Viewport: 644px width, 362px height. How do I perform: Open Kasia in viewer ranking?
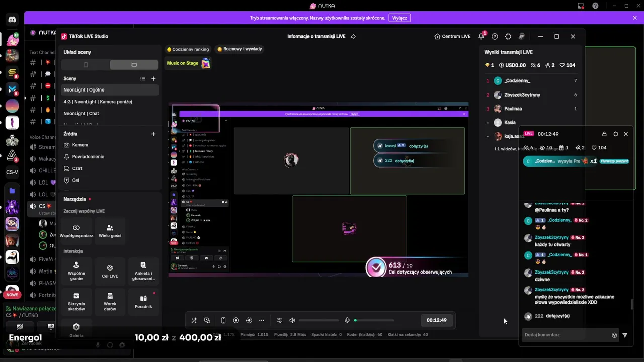click(531, 122)
